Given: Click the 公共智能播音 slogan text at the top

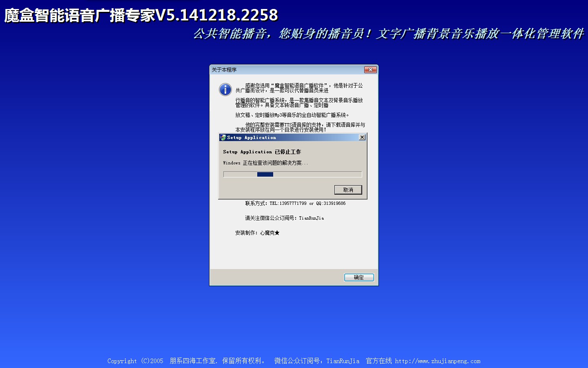Looking at the screenshot, I should (389, 34).
